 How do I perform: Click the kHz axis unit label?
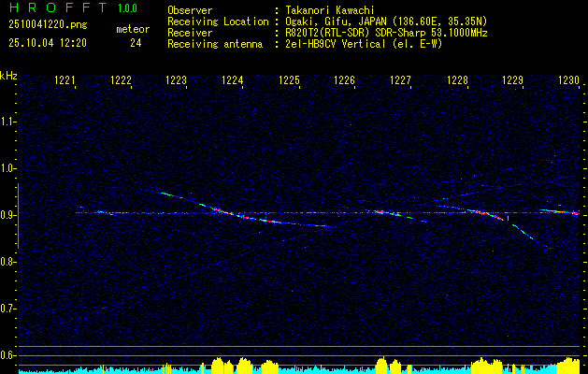point(8,76)
